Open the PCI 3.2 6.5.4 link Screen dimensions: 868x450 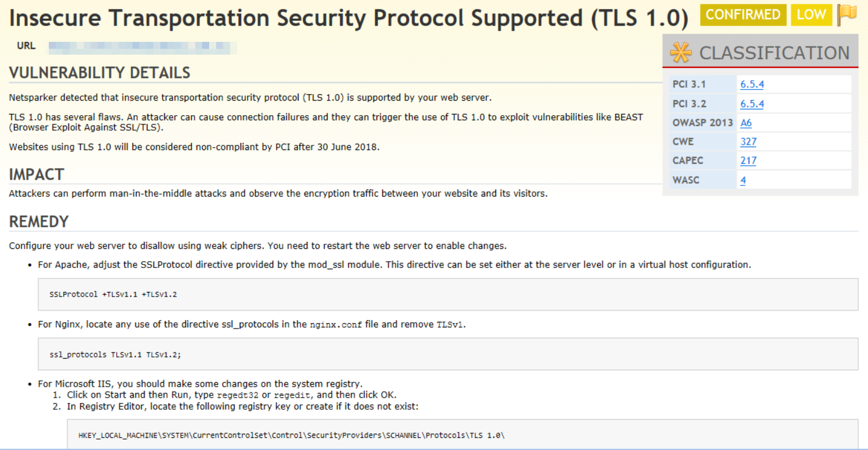752,103
